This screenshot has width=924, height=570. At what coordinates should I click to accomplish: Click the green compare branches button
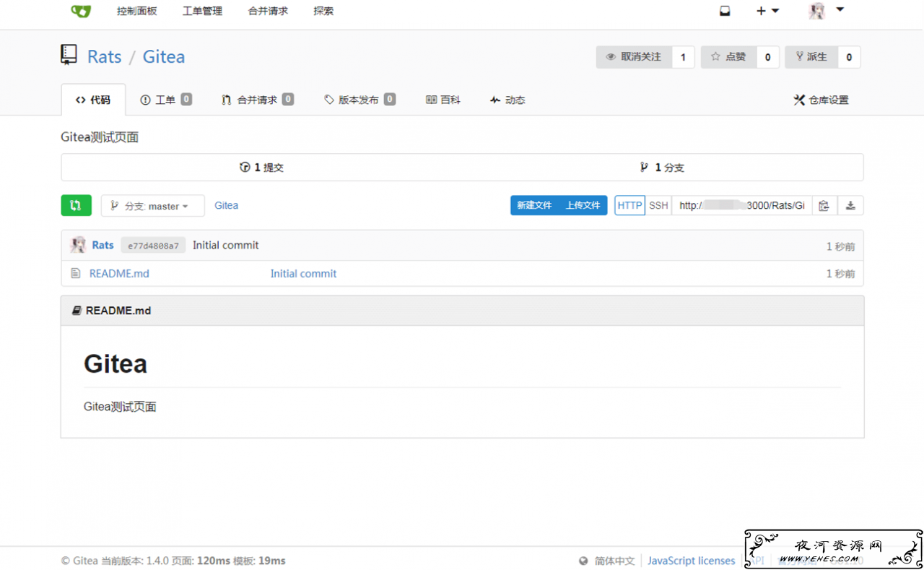(x=76, y=205)
